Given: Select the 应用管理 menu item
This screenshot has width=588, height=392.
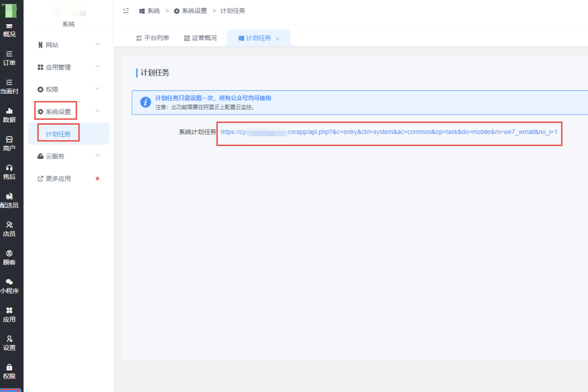Looking at the screenshot, I should [69, 67].
